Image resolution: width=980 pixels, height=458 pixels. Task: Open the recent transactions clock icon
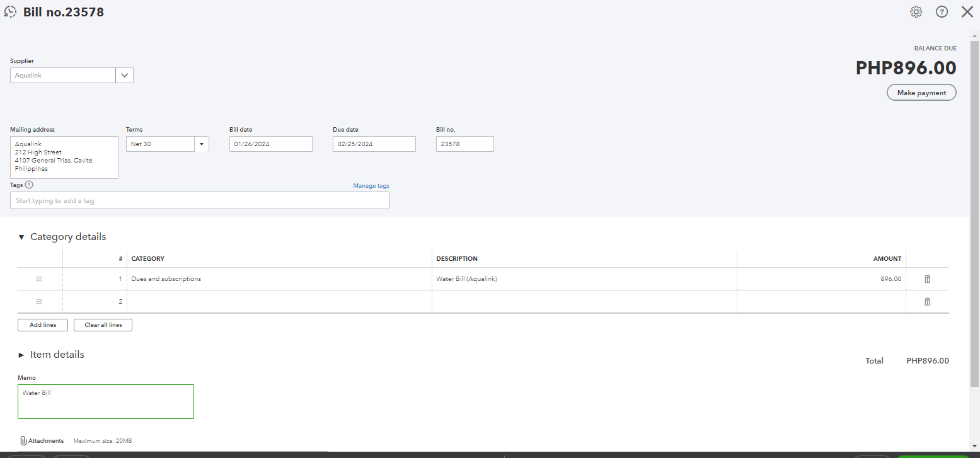coord(11,11)
